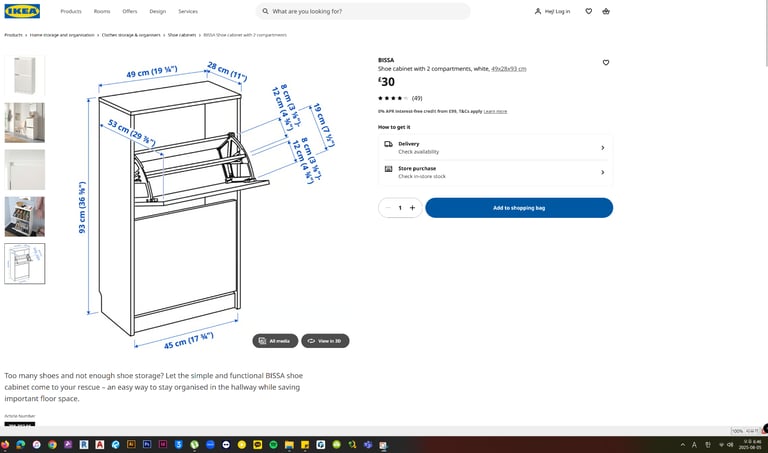Select the second thumbnail showing the hallway room
768x453 pixels.
click(x=24, y=122)
